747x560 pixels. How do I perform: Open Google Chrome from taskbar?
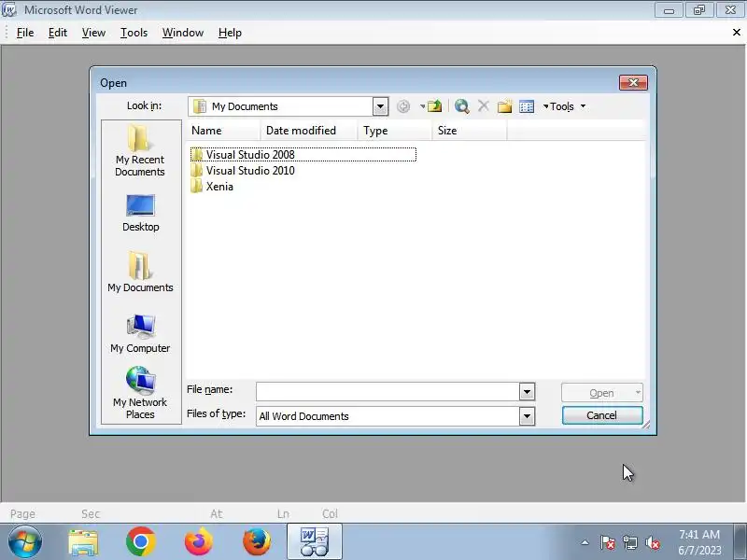[x=141, y=542]
